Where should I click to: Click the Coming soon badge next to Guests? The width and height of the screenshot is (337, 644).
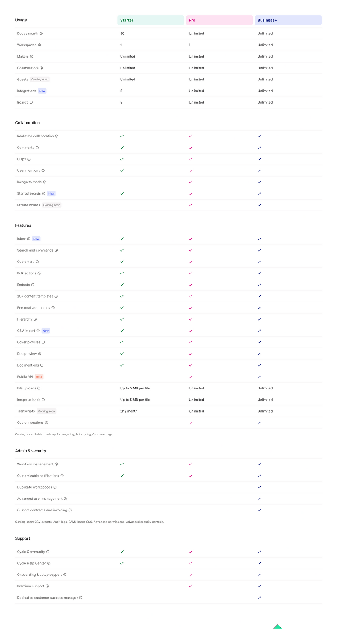40,79
